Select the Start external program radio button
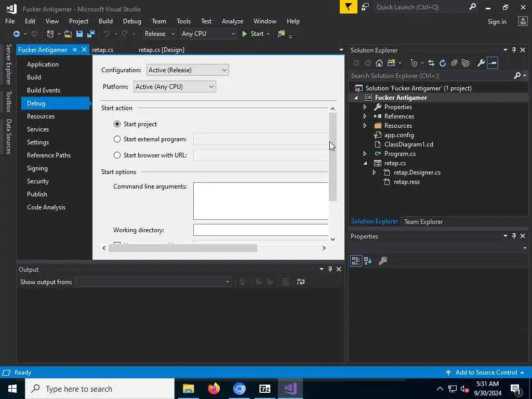The width and height of the screenshot is (532, 399). pos(117,139)
